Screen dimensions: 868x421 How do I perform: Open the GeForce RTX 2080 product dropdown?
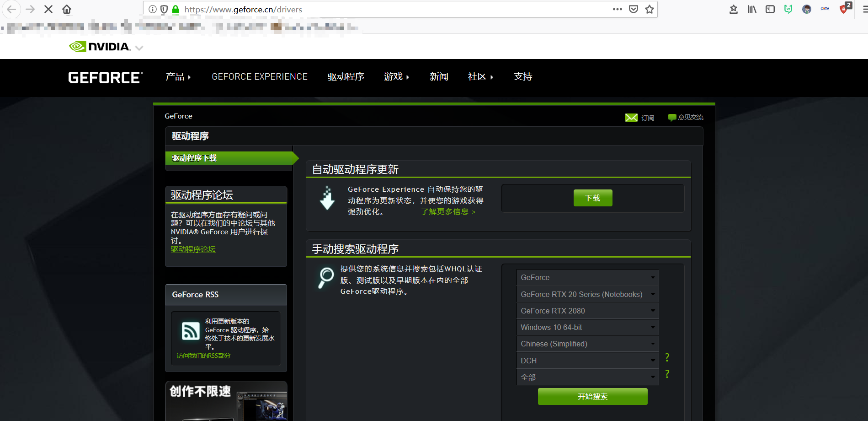(588, 311)
